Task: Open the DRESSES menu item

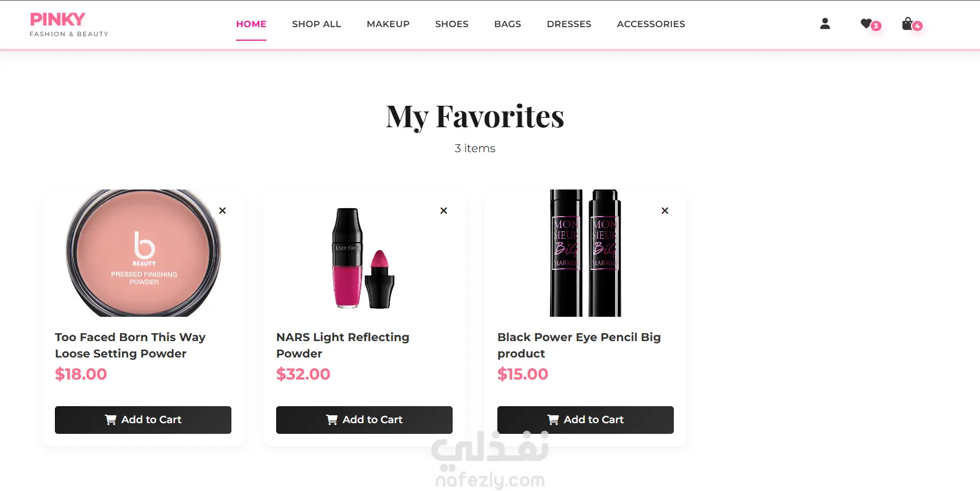Action: click(x=569, y=24)
